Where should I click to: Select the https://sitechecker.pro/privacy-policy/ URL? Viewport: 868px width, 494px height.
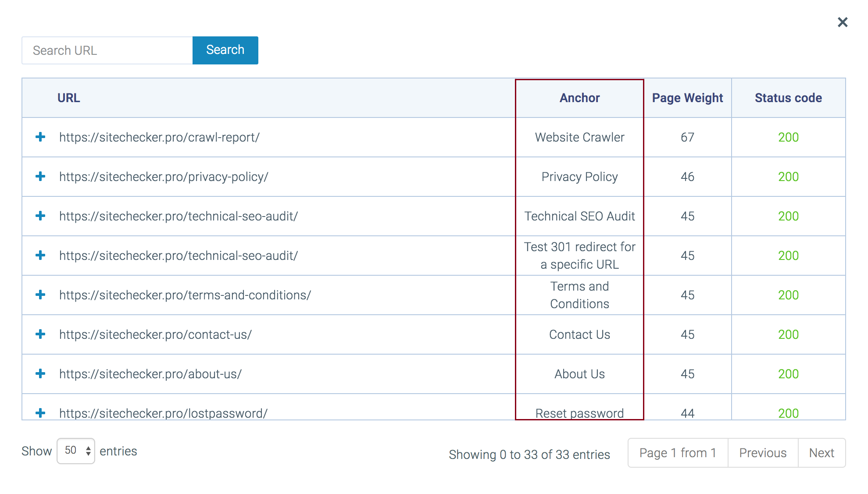(x=164, y=177)
